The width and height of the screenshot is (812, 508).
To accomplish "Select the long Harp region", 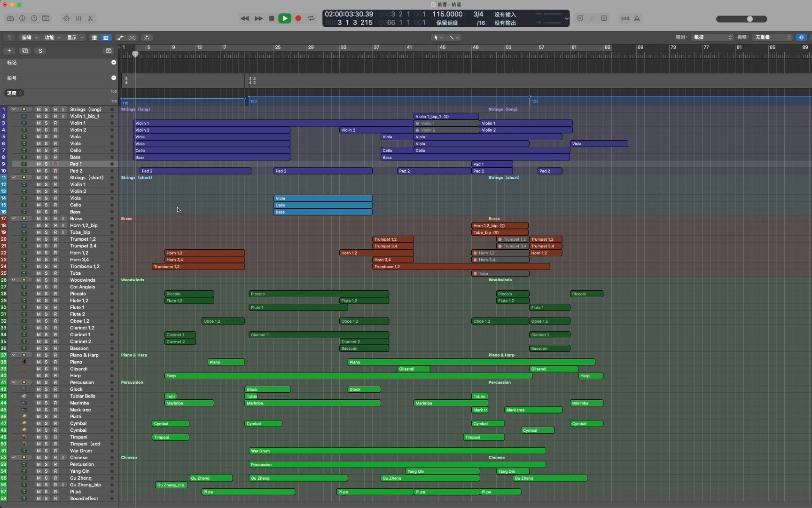I will 348,375.
